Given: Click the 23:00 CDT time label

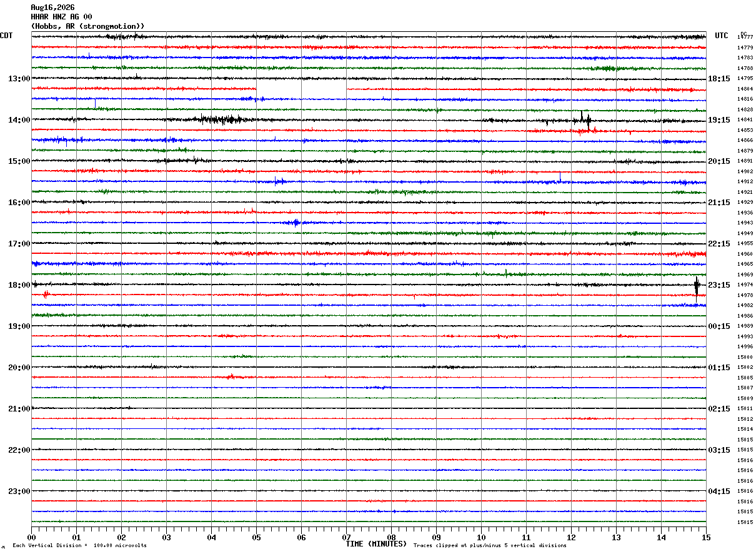Looking at the screenshot, I should pyautogui.click(x=19, y=491).
